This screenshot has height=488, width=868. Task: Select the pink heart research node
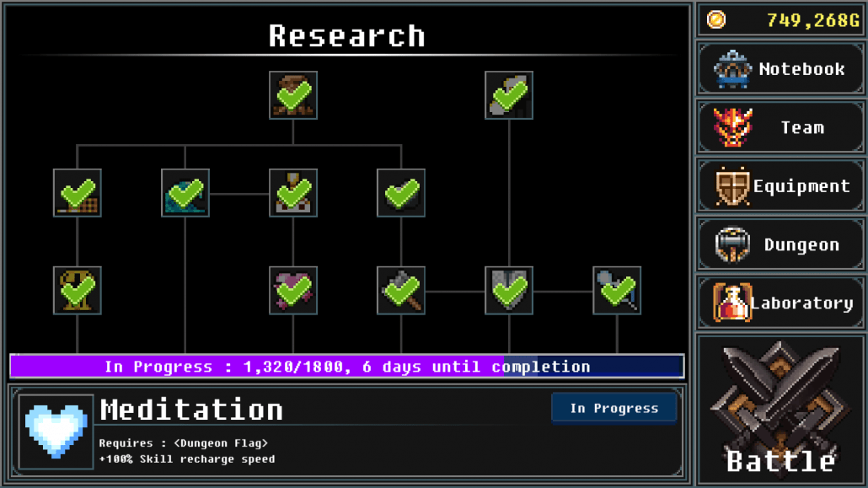click(x=292, y=290)
